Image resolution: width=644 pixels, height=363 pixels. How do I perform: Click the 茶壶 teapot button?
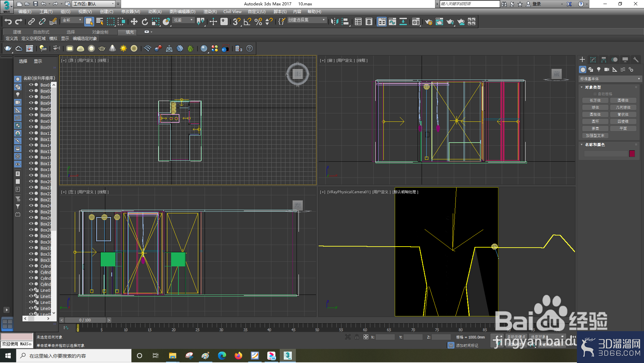coord(595,128)
